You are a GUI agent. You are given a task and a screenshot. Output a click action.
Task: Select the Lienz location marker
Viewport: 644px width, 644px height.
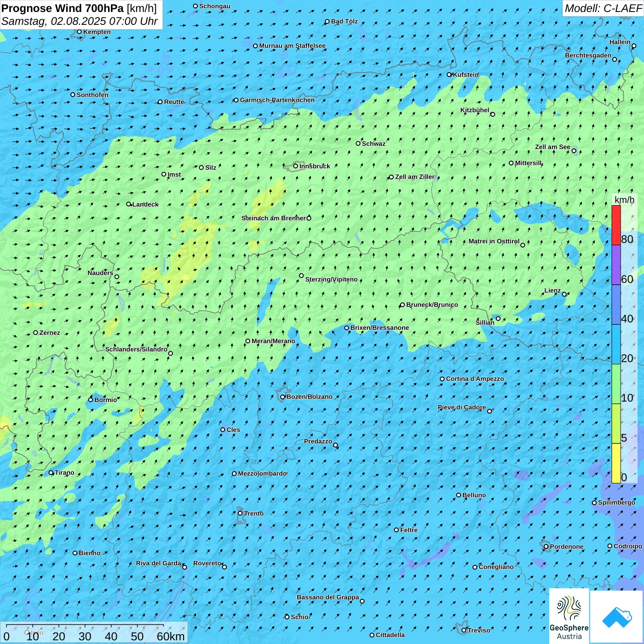click(564, 294)
